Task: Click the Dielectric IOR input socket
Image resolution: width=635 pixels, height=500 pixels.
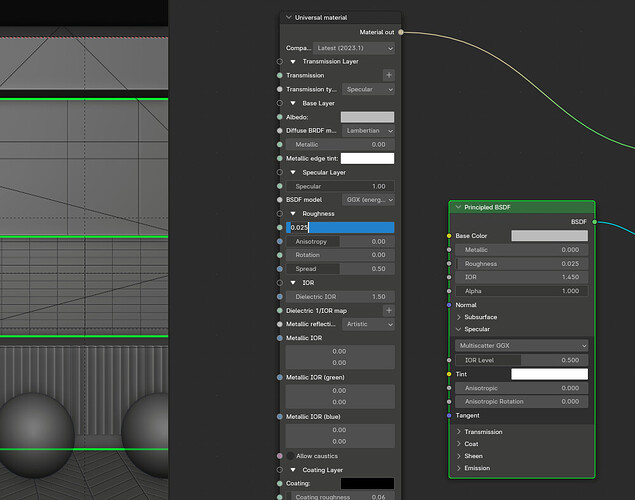Action: pyautogui.click(x=279, y=297)
